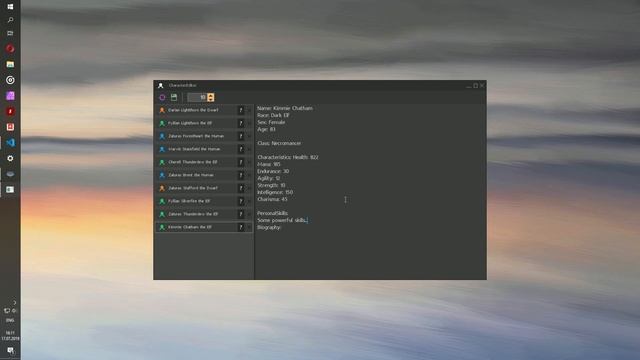
Task: Click the 'Characteristics: Health' line
Action: (288, 157)
